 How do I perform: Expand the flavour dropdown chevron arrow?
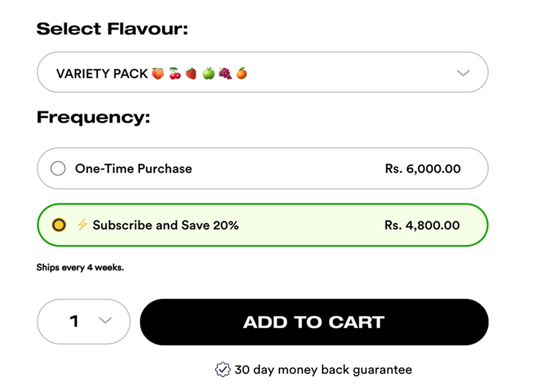pyautogui.click(x=463, y=73)
